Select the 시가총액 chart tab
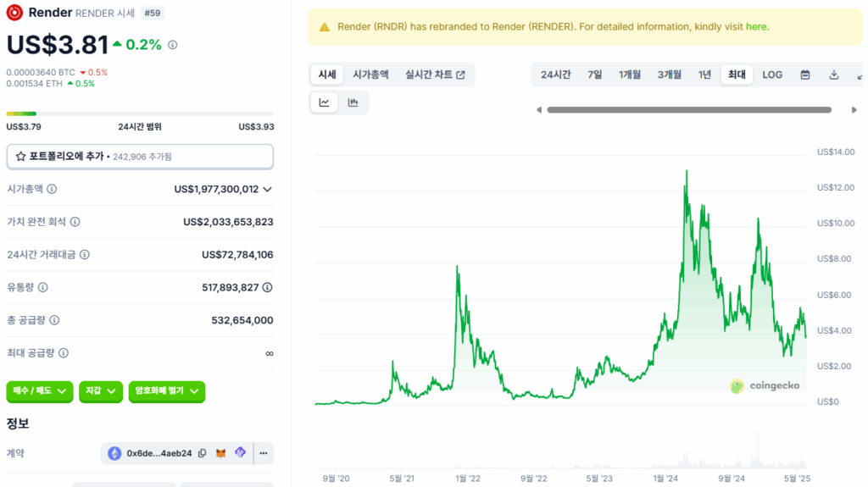868x487 pixels. pos(370,75)
